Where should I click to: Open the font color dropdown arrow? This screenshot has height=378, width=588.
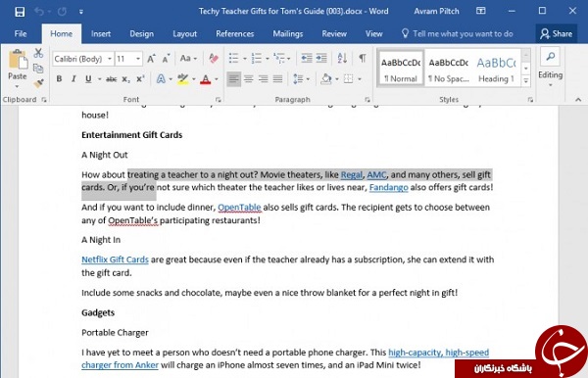click(217, 79)
